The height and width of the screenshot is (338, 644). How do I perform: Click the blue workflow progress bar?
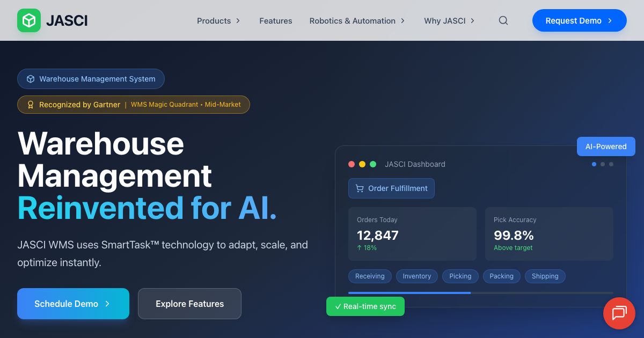point(409,293)
